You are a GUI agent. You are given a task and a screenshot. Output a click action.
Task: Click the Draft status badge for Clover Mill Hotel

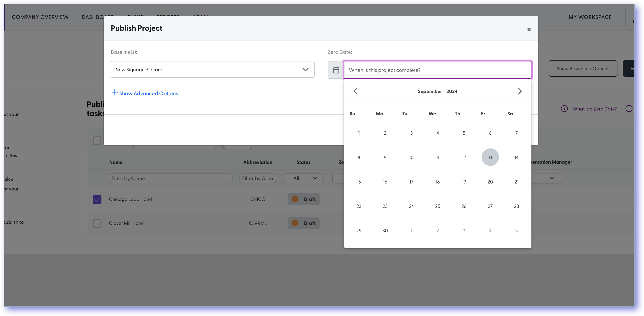pos(303,223)
